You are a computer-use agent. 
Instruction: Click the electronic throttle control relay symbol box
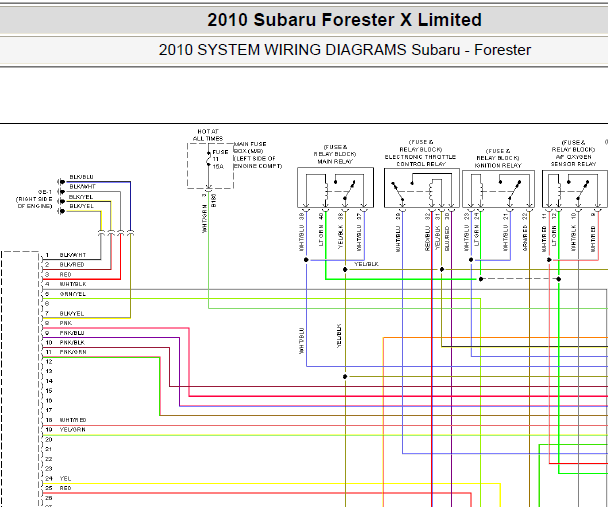click(x=422, y=188)
